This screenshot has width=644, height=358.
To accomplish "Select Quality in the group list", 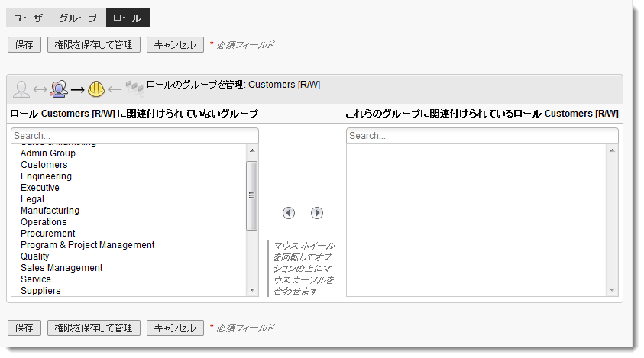I will 35,256.
